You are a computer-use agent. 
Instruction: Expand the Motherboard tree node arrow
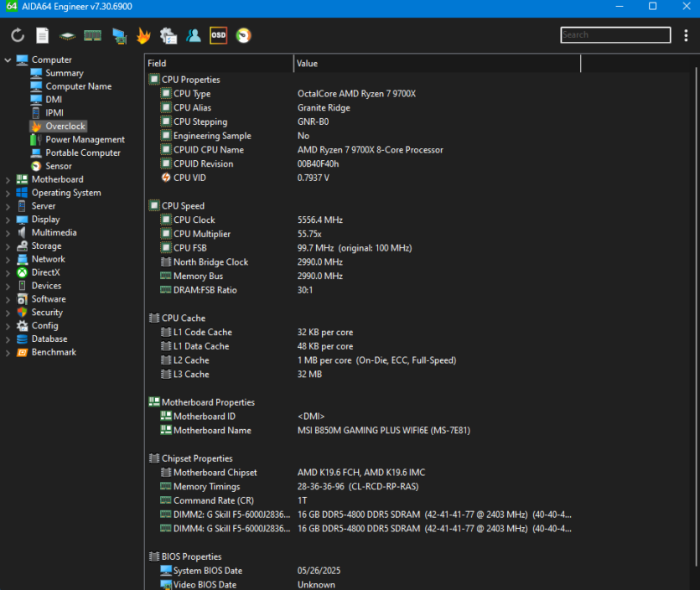(x=8, y=180)
